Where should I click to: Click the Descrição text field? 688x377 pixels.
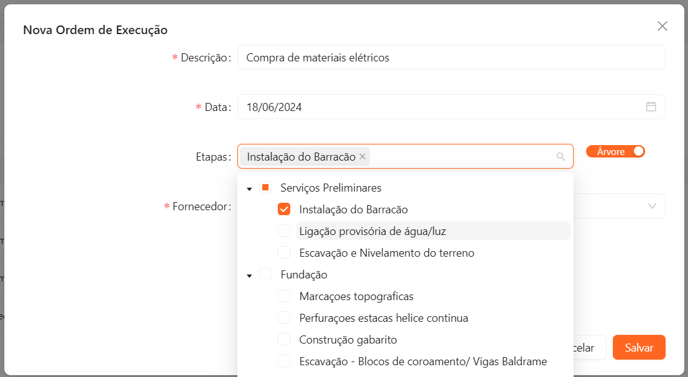(x=451, y=57)
